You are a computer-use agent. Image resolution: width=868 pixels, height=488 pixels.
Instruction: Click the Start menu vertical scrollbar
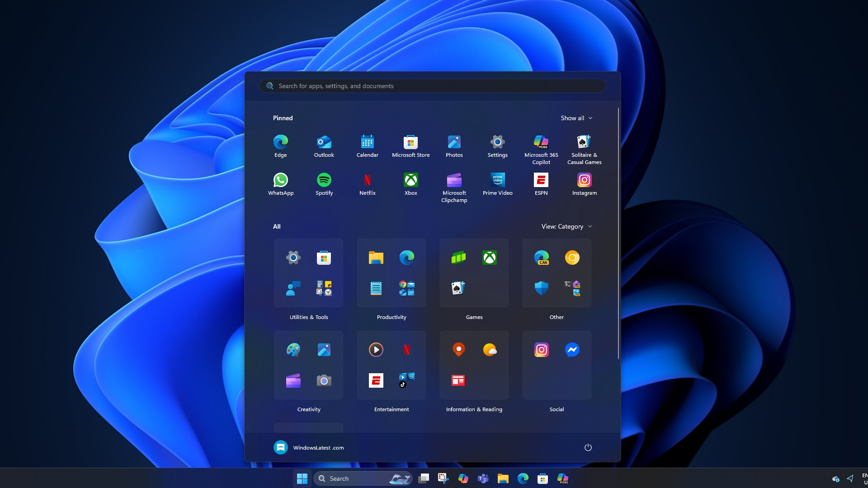point(618,234)
